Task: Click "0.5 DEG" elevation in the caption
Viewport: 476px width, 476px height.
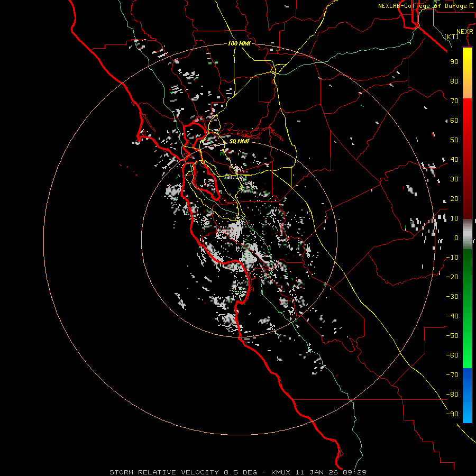Action: coord(240,472)
